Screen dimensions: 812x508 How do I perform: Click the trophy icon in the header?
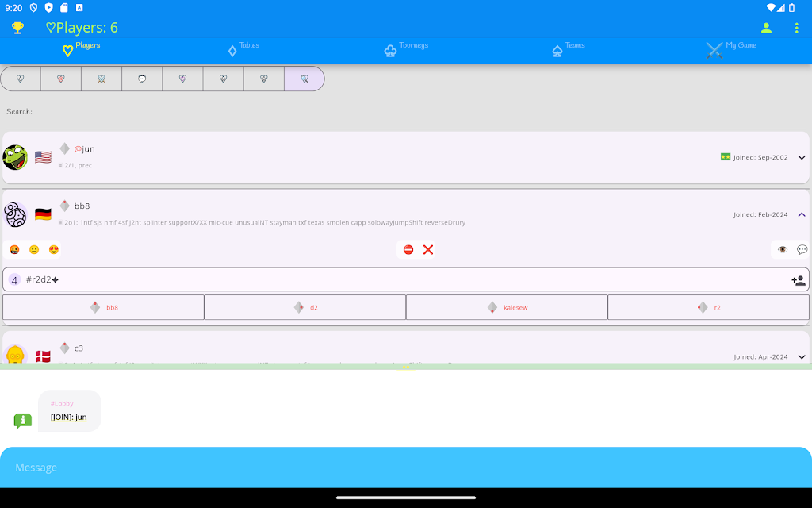pyautogui.click(x=17, y=28)
